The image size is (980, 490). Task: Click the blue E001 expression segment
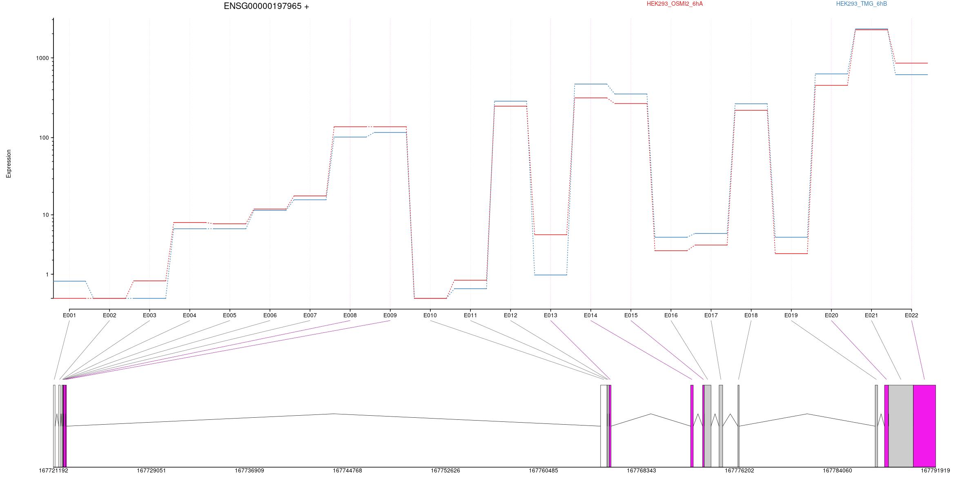(69, 281)
